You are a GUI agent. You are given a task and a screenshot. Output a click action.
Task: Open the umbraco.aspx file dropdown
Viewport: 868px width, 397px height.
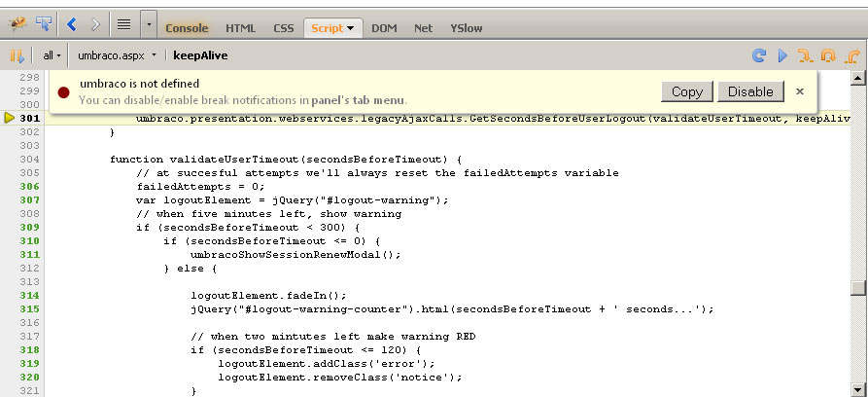click(x=117, y=55)
